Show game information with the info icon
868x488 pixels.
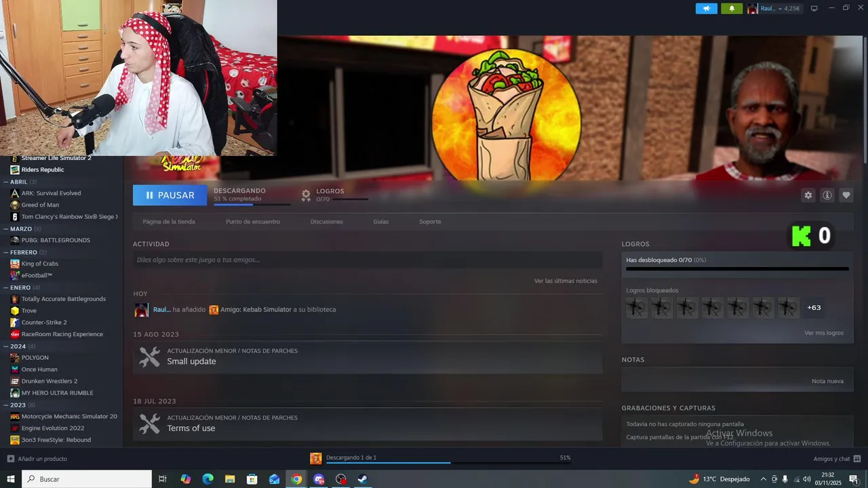827,195
